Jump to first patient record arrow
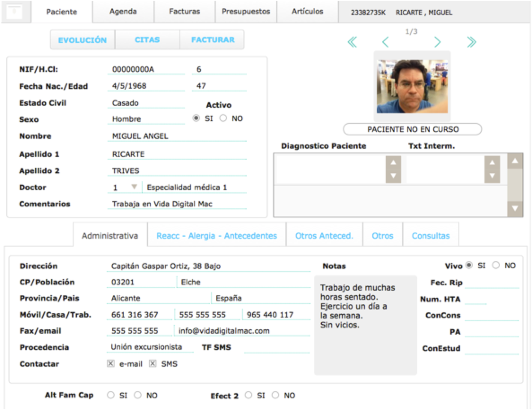 pyautogui.click(x=352, y=42)
